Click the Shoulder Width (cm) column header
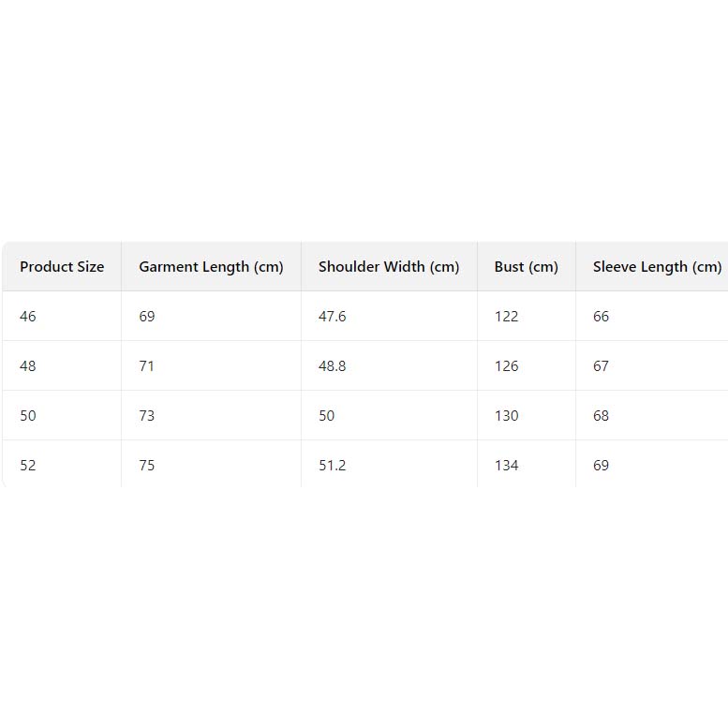Viewport: 728px width, 728px height. pos(389,267)
